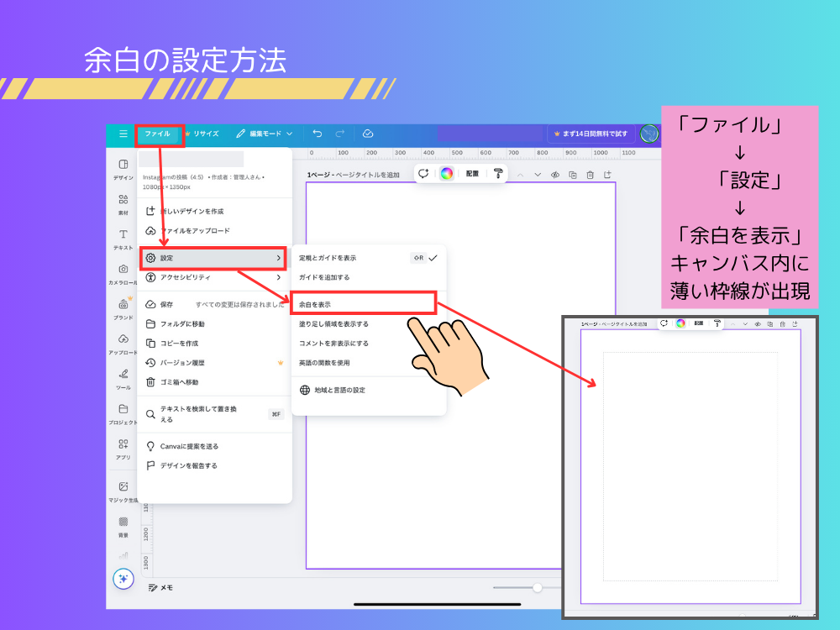This screenshot has height=630, width=840.
Task: Choose コピーを作成 menu entry
Action: 214,343
